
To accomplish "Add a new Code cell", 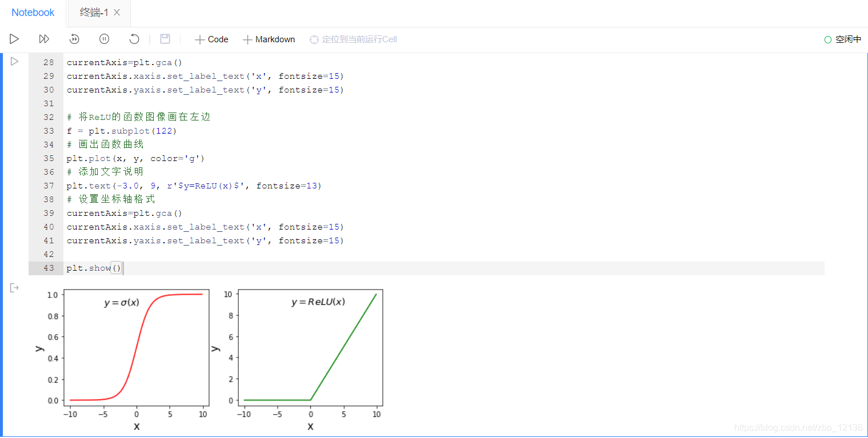I will [x=211, y=39].
